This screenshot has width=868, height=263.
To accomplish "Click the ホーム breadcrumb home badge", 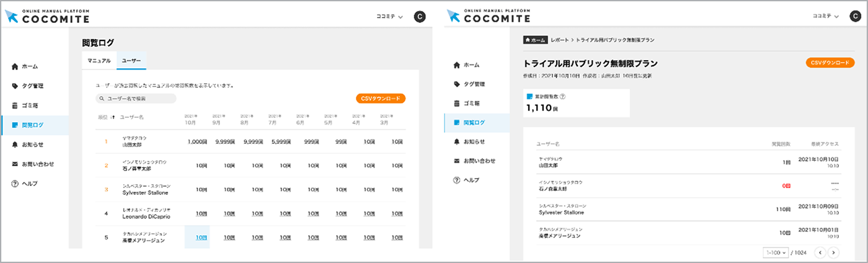I will click(x=536, y=40).
